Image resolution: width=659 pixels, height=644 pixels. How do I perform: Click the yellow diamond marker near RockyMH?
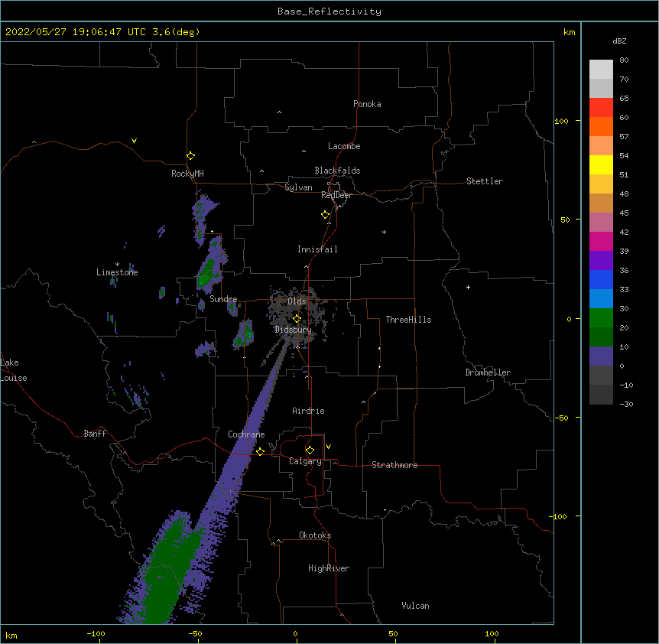(x=190, y=156)
